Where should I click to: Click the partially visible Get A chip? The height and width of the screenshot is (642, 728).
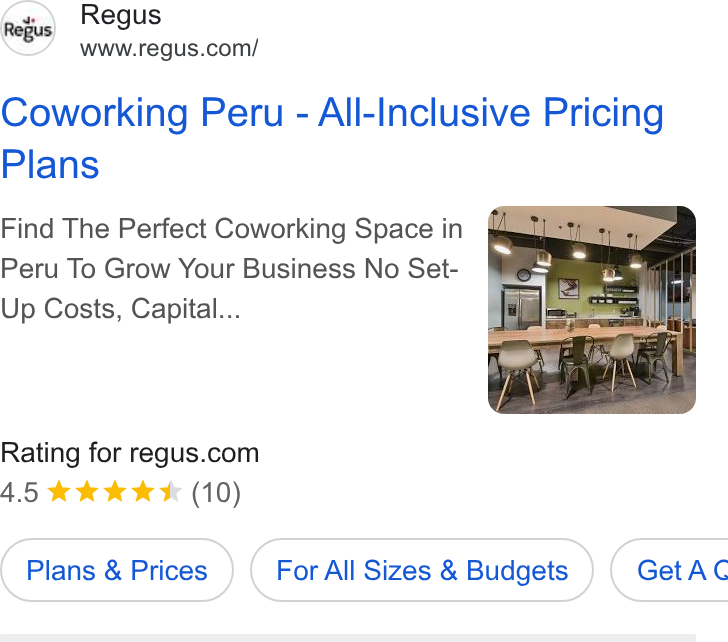[670, 570]
